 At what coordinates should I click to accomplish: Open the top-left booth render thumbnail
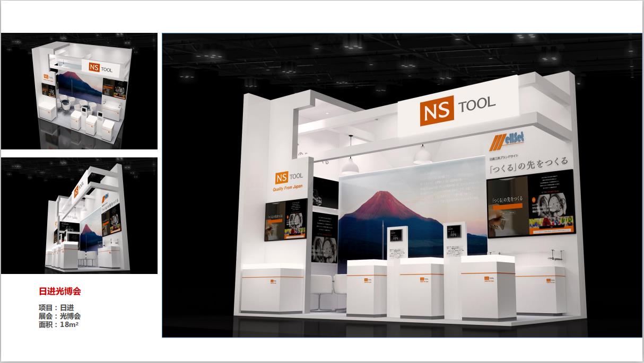coord(79,91)
